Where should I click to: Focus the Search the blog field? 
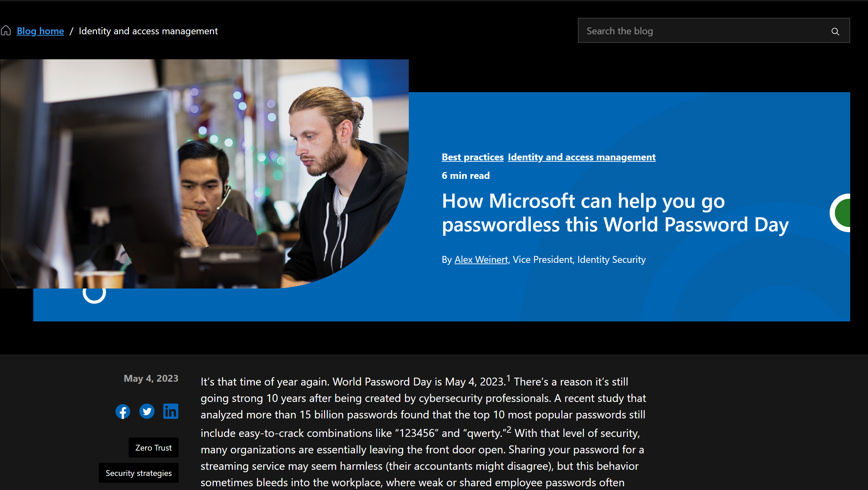(x=703, y=31)
